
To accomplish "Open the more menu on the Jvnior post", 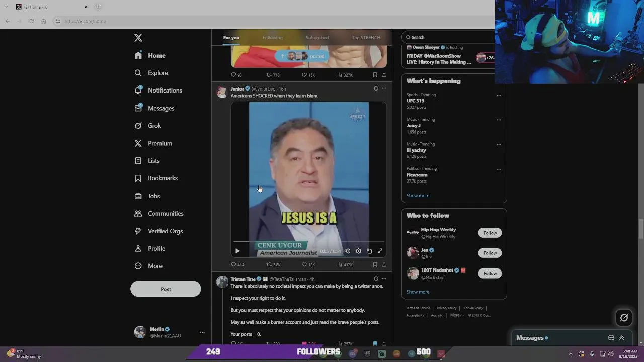I will 384,88.
